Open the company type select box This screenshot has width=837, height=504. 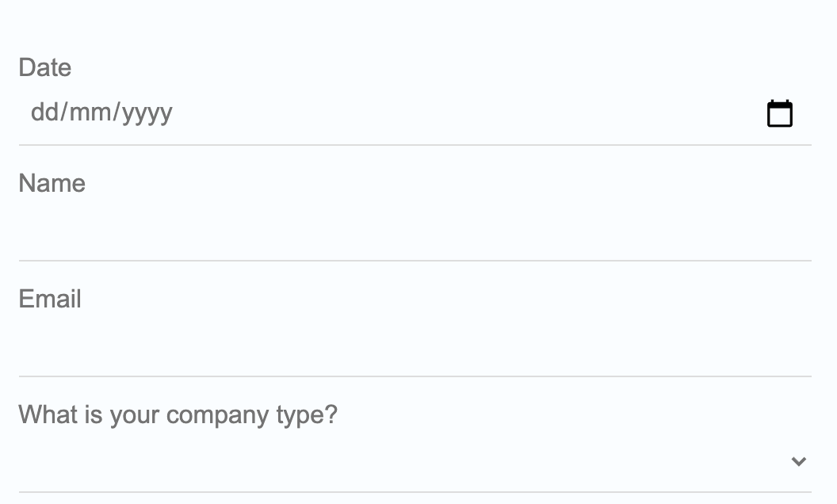[x=396, y=461]
